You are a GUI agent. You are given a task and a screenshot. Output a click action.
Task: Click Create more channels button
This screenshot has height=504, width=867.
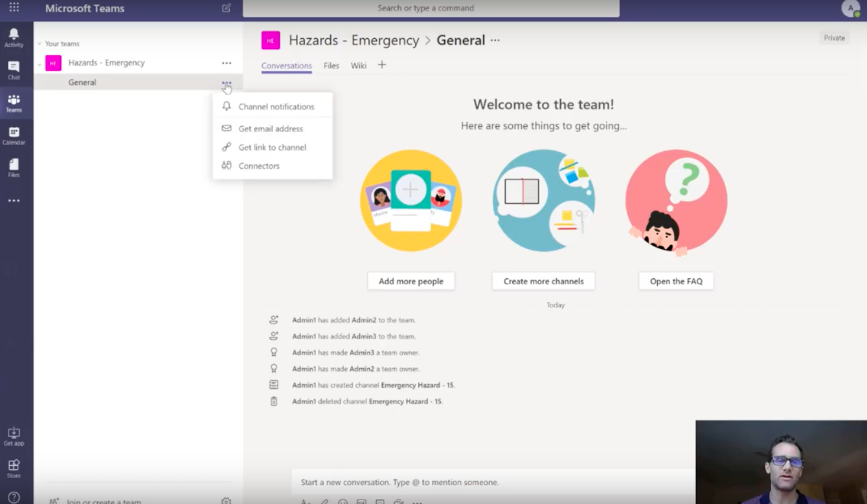544,281
